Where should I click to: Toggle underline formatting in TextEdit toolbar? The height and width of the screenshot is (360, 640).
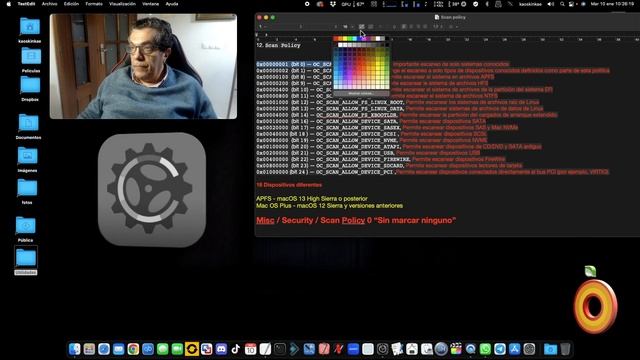(394, 27)
